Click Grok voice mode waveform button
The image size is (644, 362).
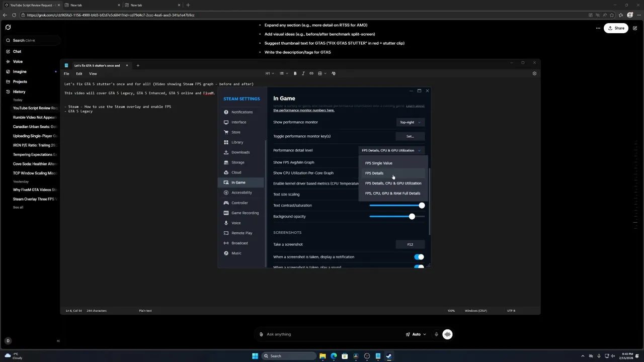(x=447, y=334)
